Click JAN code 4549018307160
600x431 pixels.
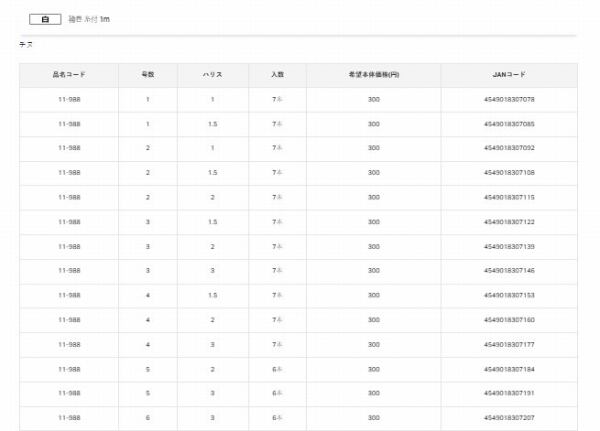pyautogui.click(x=509, y=320)
